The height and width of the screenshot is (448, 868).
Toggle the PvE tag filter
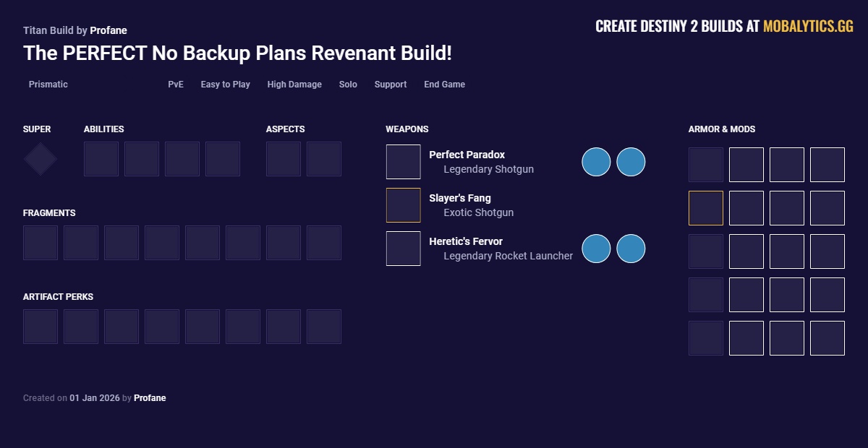tap(176, 85)
